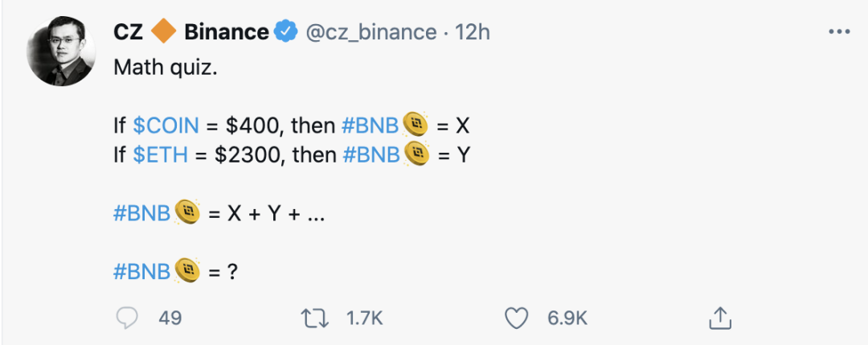Open the $ETH cashtag link
868x345 pixels.
coord(154,154)
